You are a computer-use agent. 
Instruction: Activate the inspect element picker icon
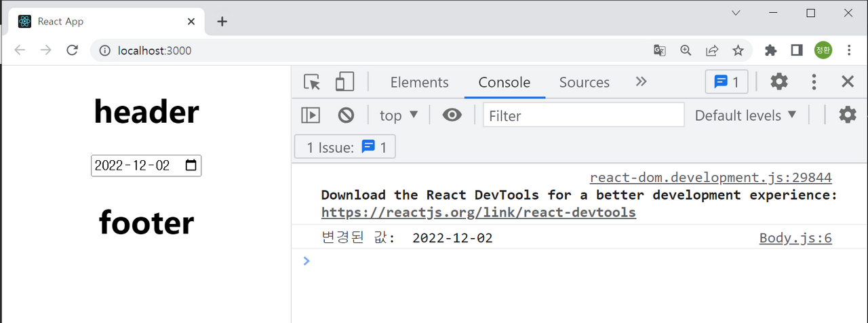pos(312,82)
